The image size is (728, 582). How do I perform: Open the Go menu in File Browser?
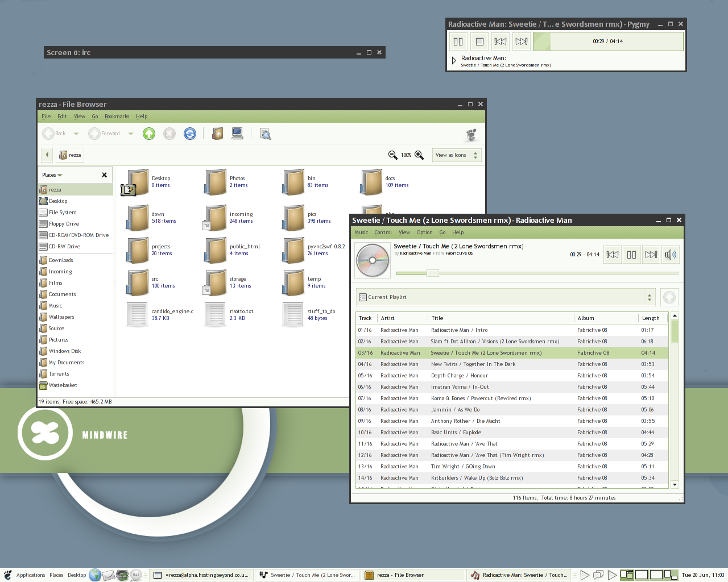tap(95, 117)
